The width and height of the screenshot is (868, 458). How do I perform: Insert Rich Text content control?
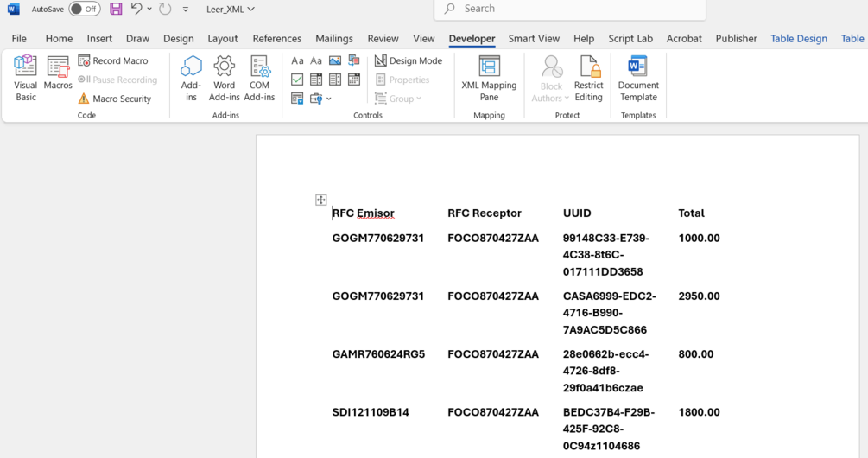pyautogui.click(x=297, y=60)
